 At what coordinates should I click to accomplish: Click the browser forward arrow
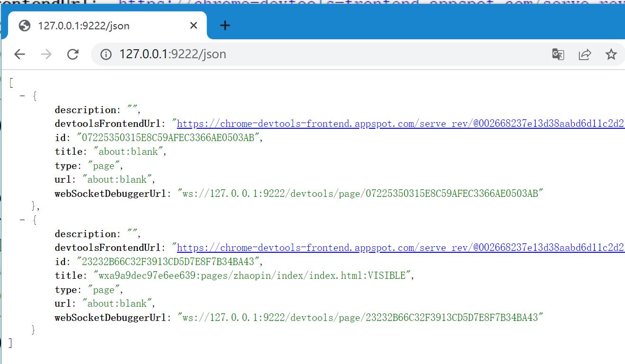pyautogui.click(x=46, y=54)
